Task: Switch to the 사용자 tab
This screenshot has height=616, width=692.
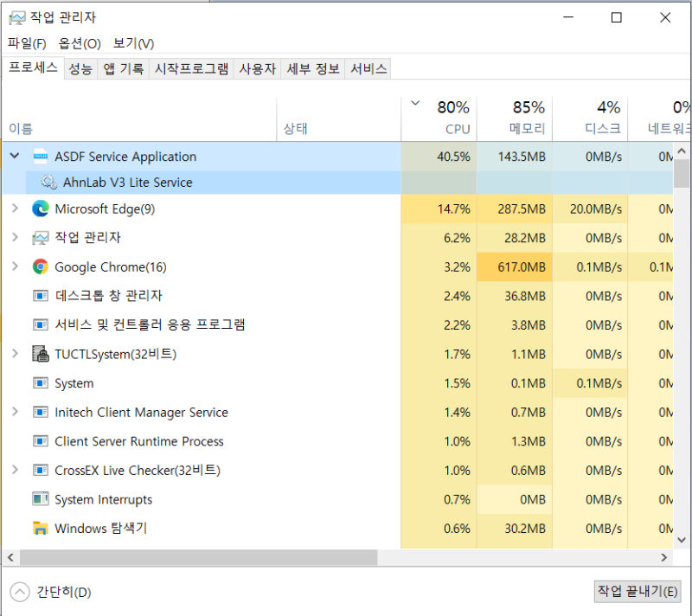Action: (x=257, y=69)
